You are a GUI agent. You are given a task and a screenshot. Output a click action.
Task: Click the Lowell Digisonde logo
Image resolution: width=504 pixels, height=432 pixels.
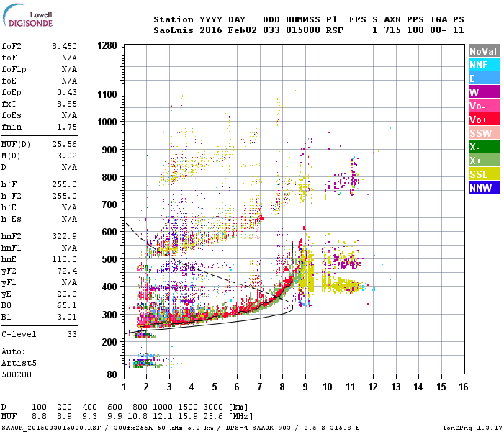point(27,16)
